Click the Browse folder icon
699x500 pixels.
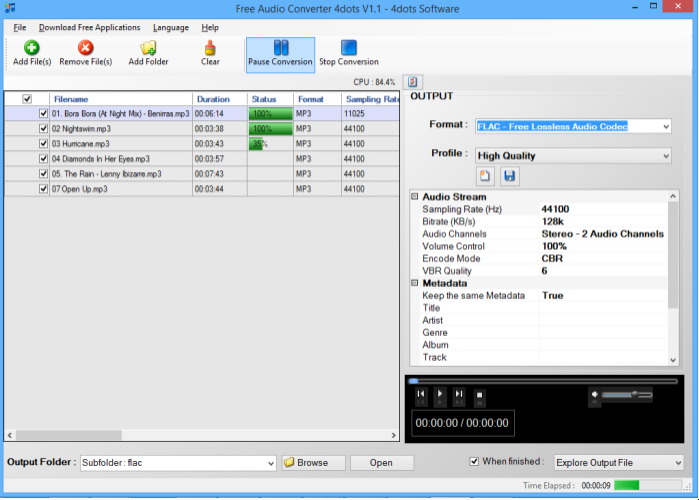click(x=289, y=462)
